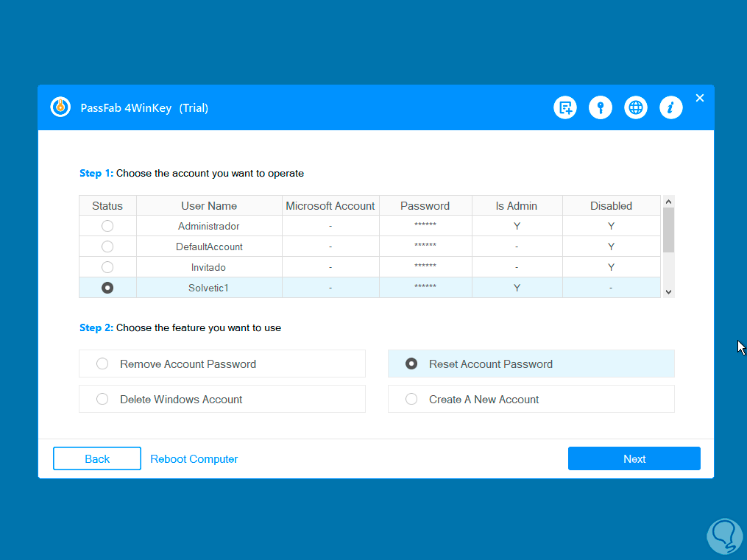747x560 pixels.
Task: Click the Reboot Computer link
Action: pos(194,459)
